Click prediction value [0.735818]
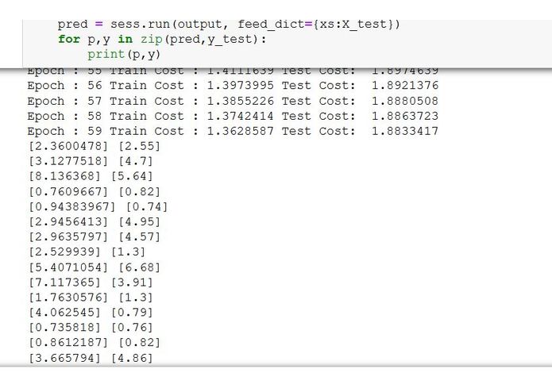The height and width of the screenshot is (392, 552). (x=65, y=327)
